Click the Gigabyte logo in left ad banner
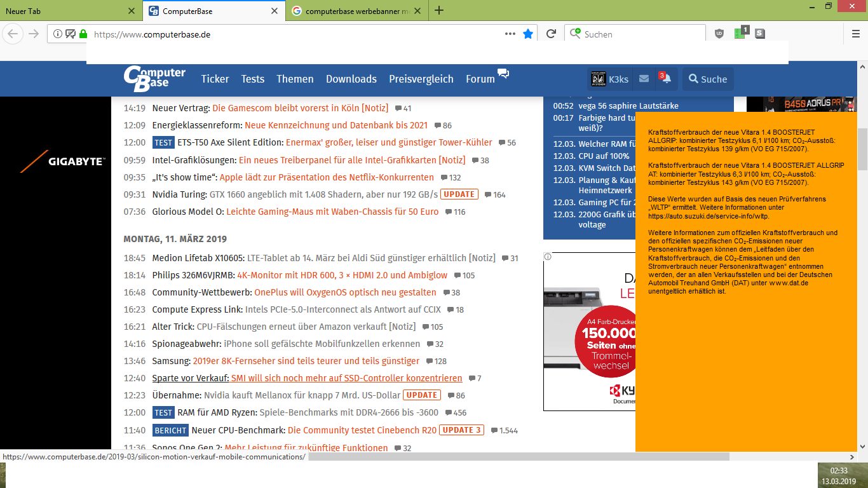The width and height of the screenshot is (868, 488). click(x=62, y=161)
